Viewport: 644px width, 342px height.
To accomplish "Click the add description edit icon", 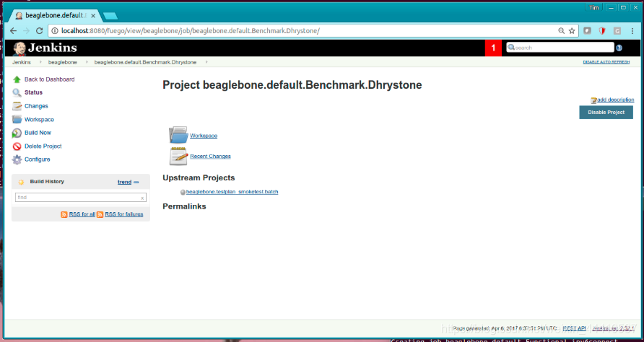I will coord(593,100).
